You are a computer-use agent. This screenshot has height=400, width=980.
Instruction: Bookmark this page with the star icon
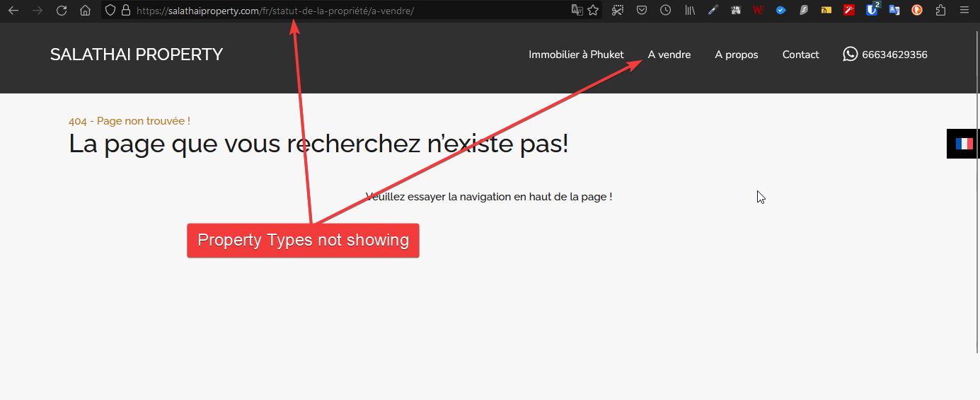tap(593, 11)
